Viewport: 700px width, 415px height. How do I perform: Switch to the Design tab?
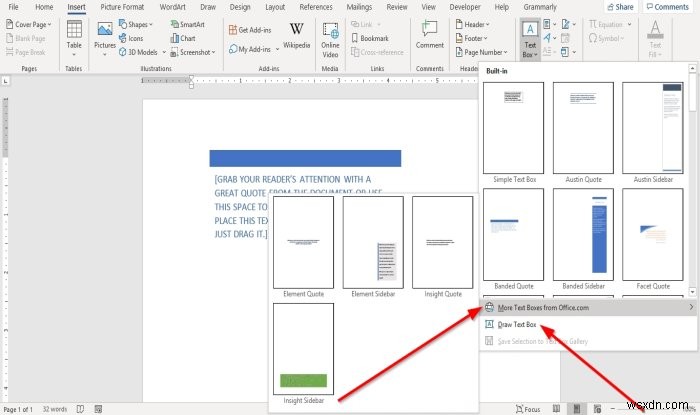240,7
